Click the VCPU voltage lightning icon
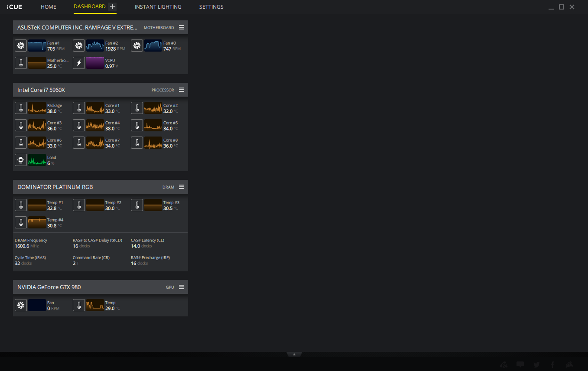Screen dimensions: 588x371 point(79,63)
